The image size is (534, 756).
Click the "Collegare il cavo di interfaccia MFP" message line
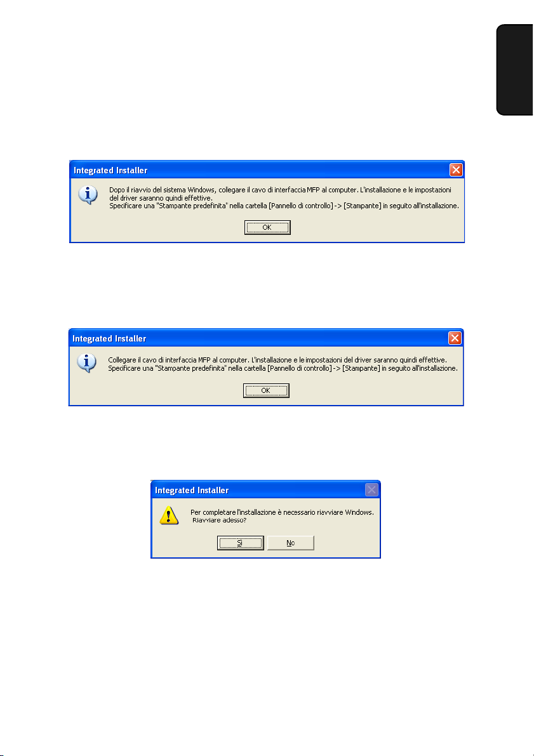[277, 360]
